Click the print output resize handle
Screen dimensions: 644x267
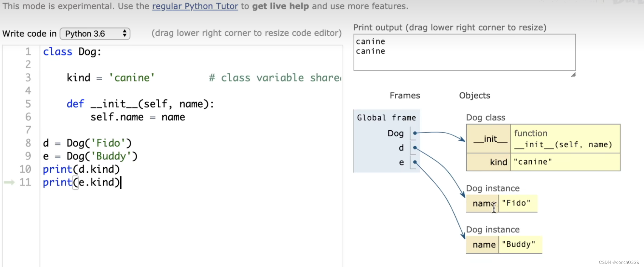click(573, 75)
